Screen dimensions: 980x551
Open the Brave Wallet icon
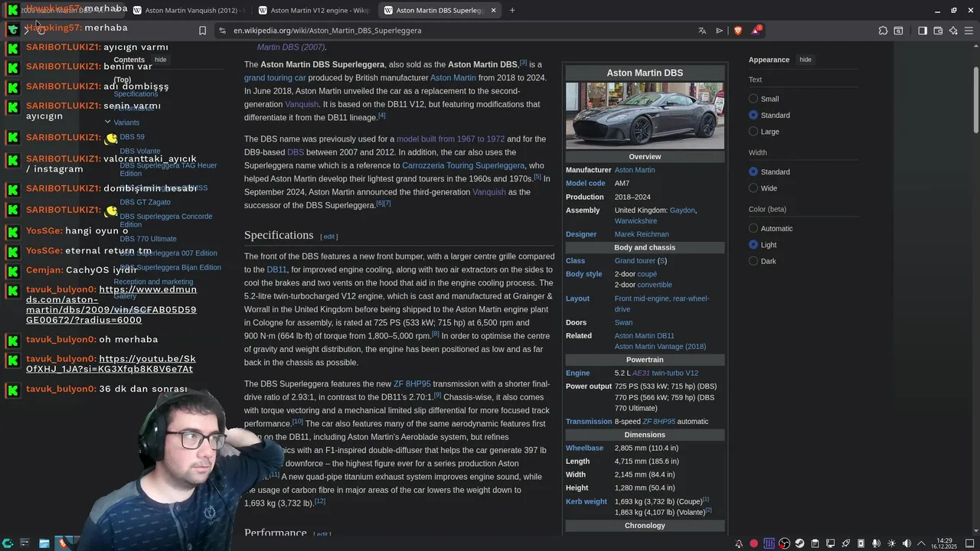[938, 31]
